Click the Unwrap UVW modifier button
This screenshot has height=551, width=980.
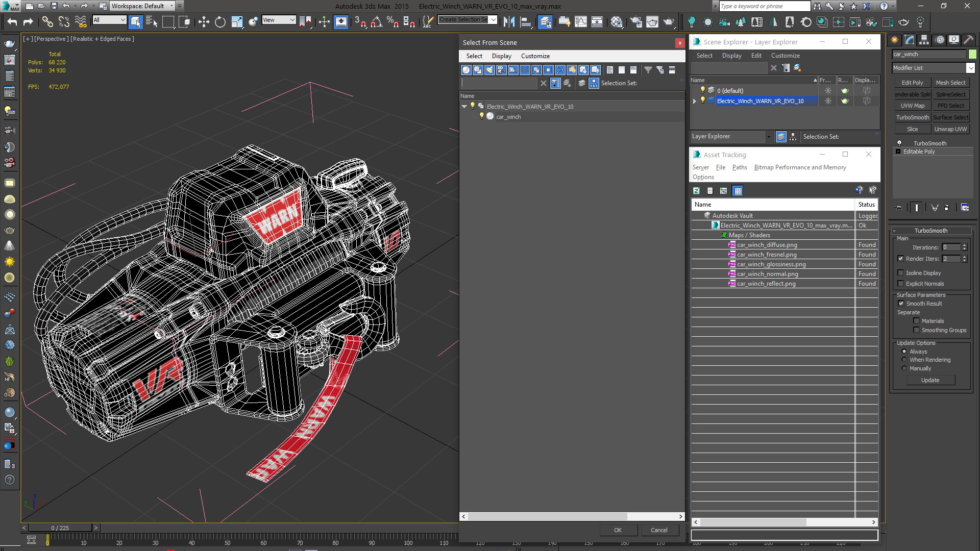click(x=950, y=129)
